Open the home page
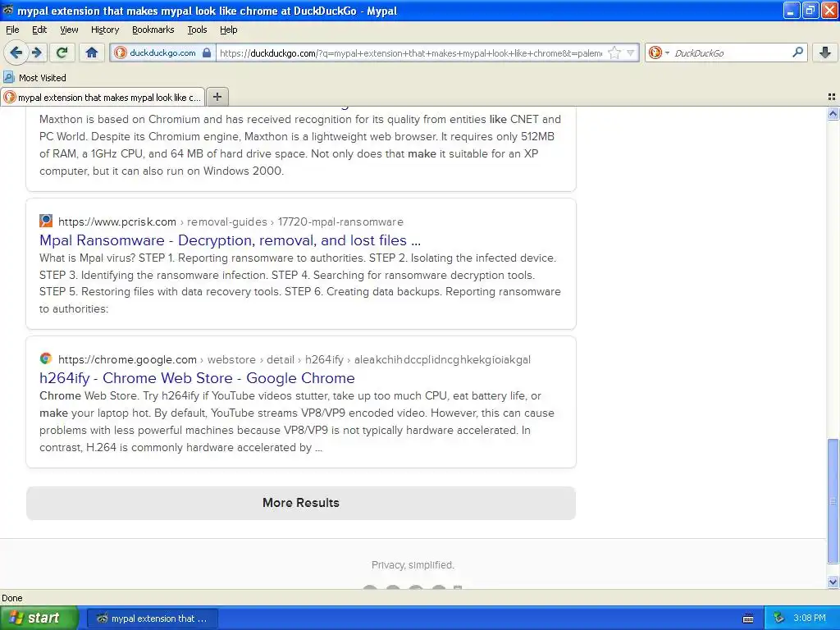This screenshot has width=840, height=630. coord(92,52)
